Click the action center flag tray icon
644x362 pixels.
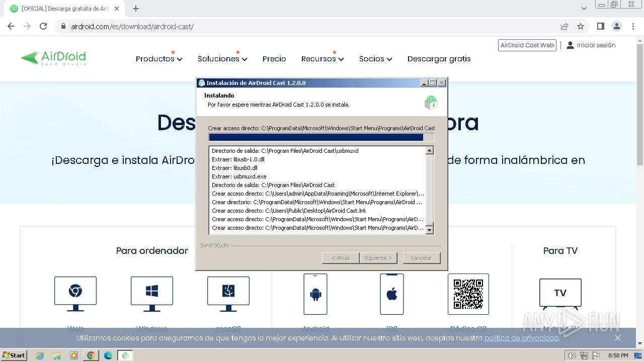596,355
